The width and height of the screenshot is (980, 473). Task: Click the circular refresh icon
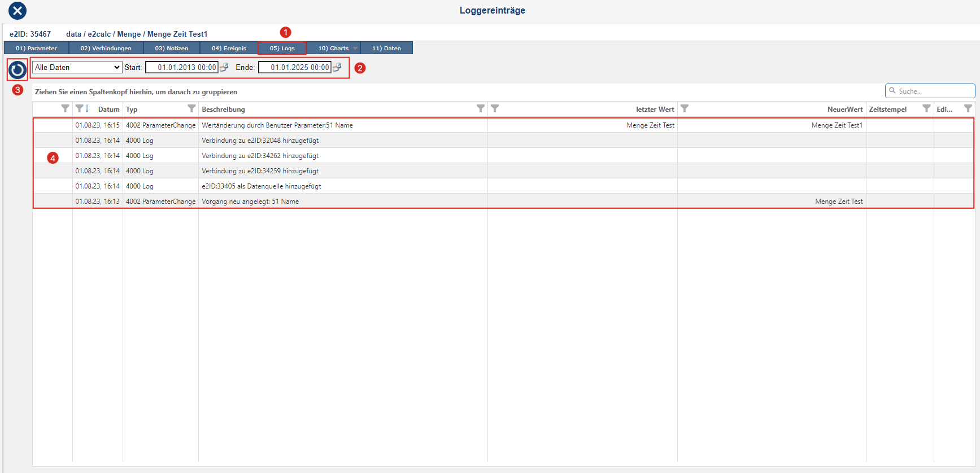coord(18,69)
